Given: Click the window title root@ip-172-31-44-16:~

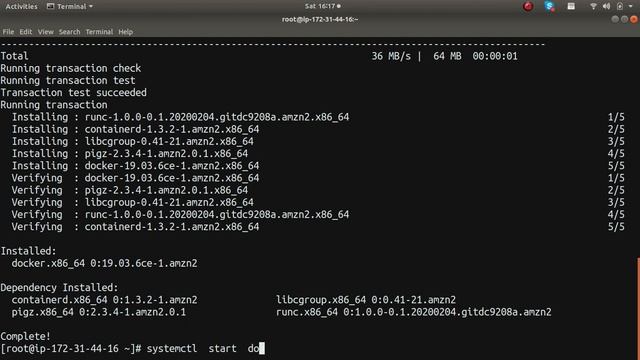Looking at the screenshot, I should (x=320, y=19).
